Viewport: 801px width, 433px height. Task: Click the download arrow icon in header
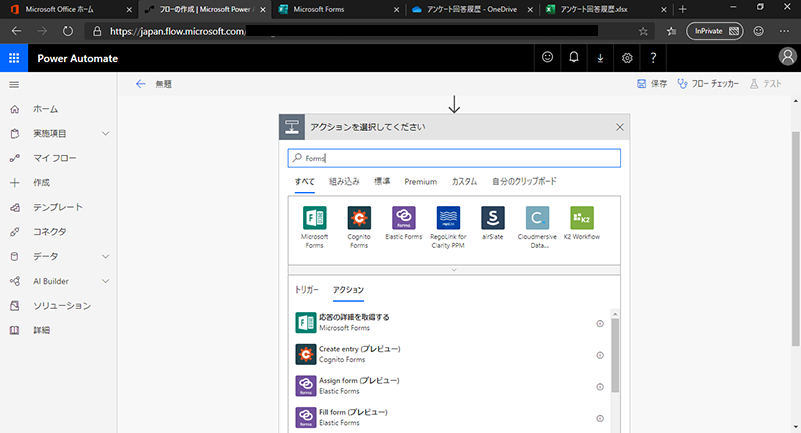[600, 58]
